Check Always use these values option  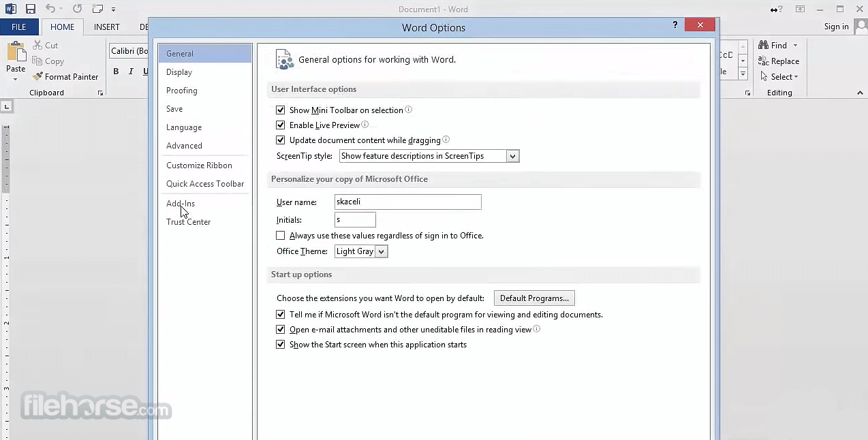click(x=281, y=236)
